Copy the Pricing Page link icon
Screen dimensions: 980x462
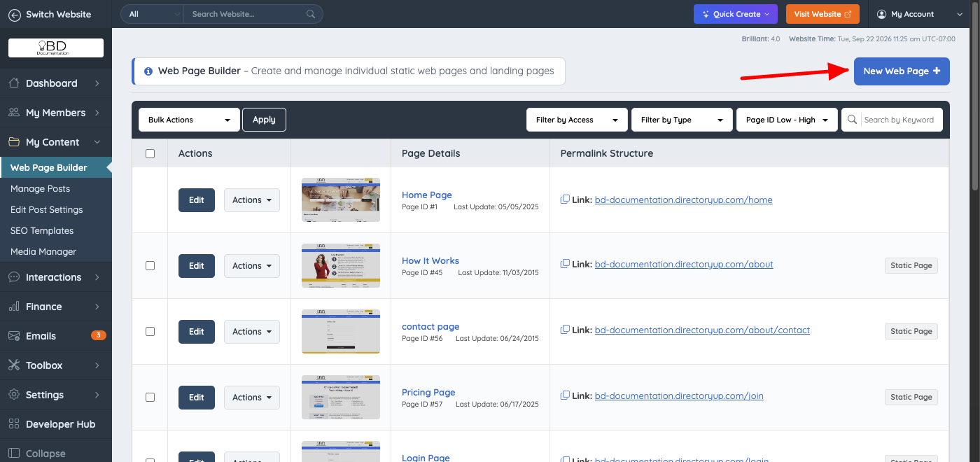pyautogui.click(x=565, y=395)
